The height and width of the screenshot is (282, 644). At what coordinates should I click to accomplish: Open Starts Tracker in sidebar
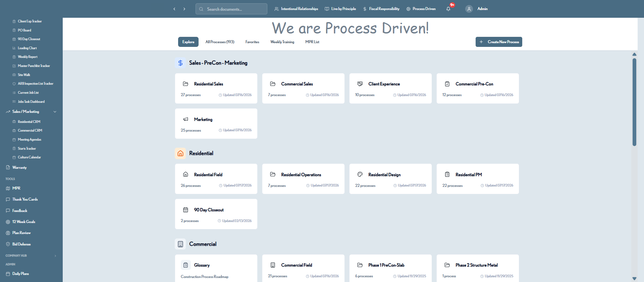(27, 148)
